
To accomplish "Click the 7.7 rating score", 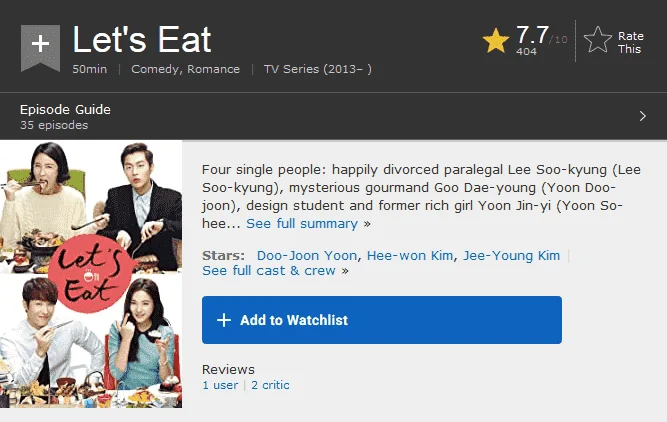I will (x=532, y=35).
